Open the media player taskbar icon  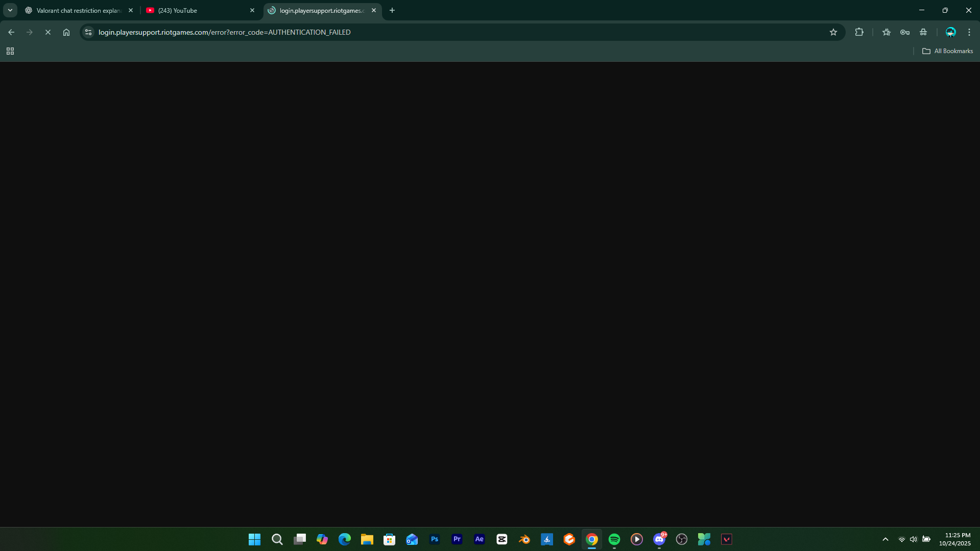pos(636,539)
